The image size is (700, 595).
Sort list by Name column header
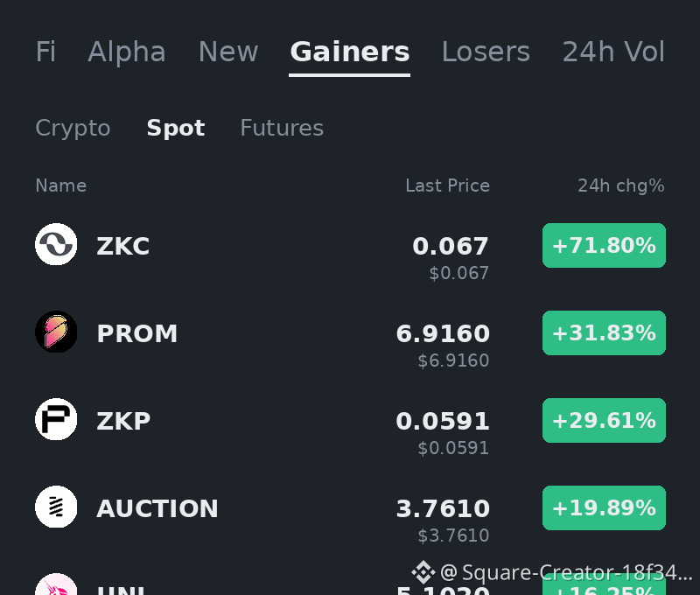(60, 185)
